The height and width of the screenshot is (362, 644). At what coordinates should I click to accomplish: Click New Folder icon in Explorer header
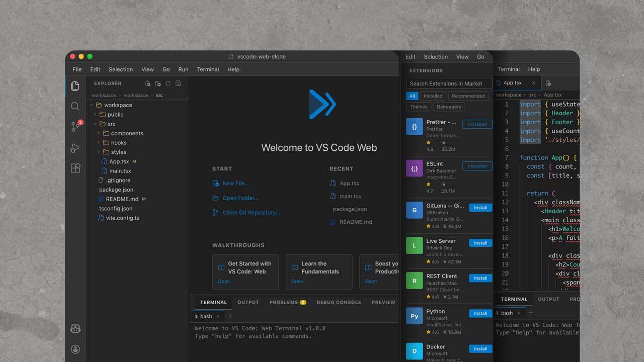158,83
